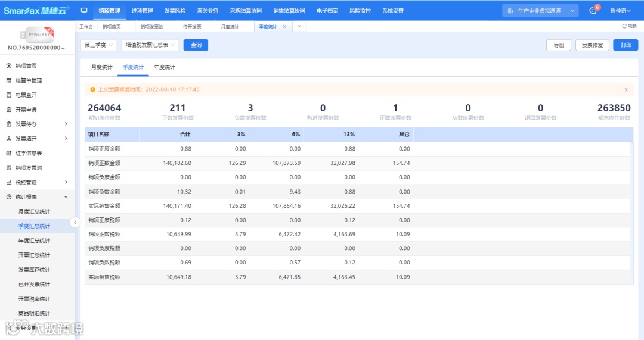This screenshot has height=340, width=644.
Task: Open the 进项管理 top menu
Action: [142, 11]
